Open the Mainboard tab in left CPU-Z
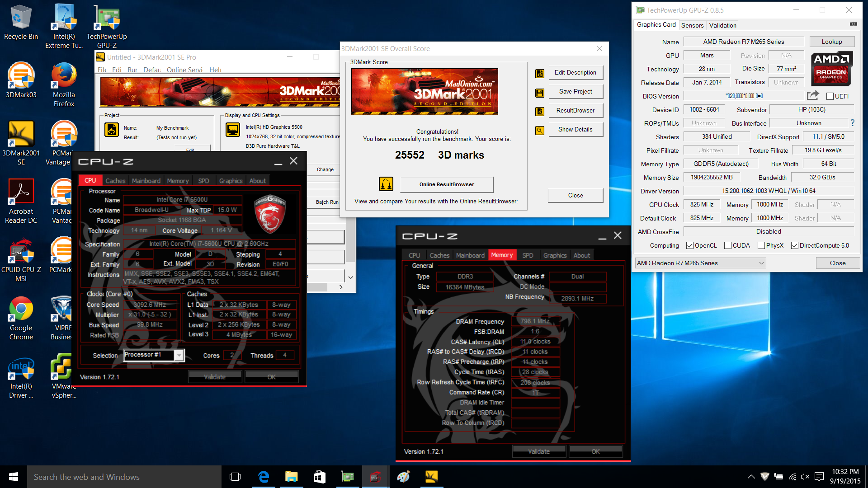868x488 pixels. coord(146,181)
